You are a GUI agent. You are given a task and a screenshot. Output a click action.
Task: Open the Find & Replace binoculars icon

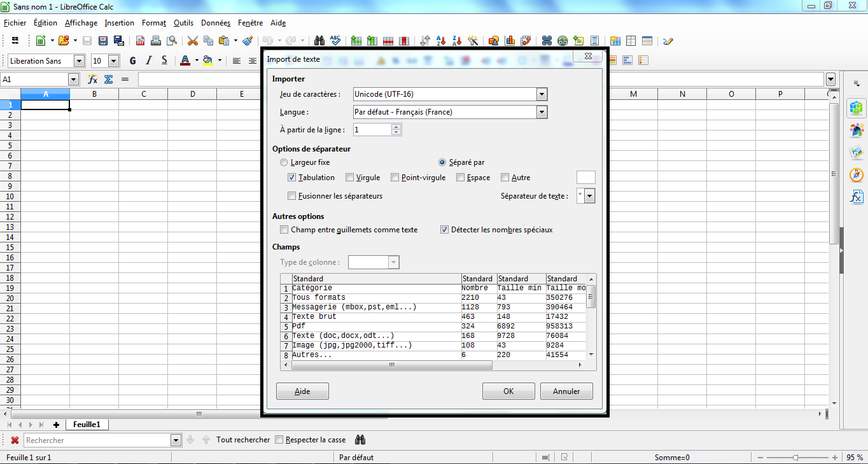[x=319, y=41]
